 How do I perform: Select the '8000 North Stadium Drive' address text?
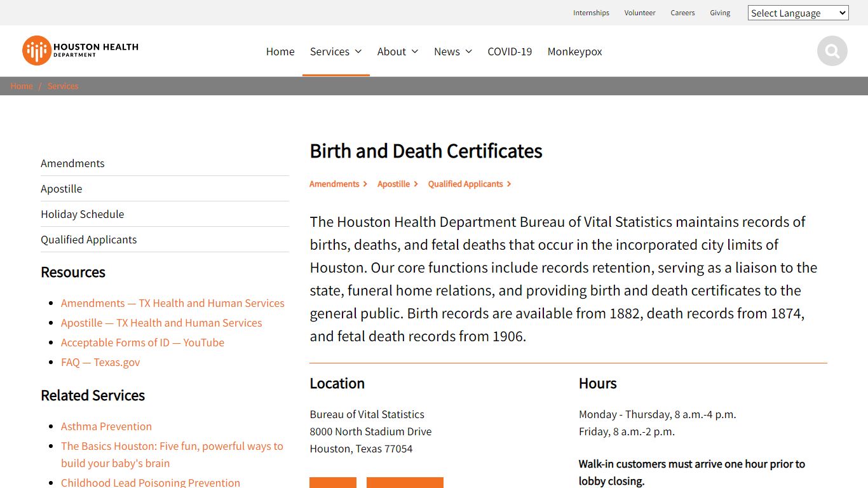click(x=370, y=431)
